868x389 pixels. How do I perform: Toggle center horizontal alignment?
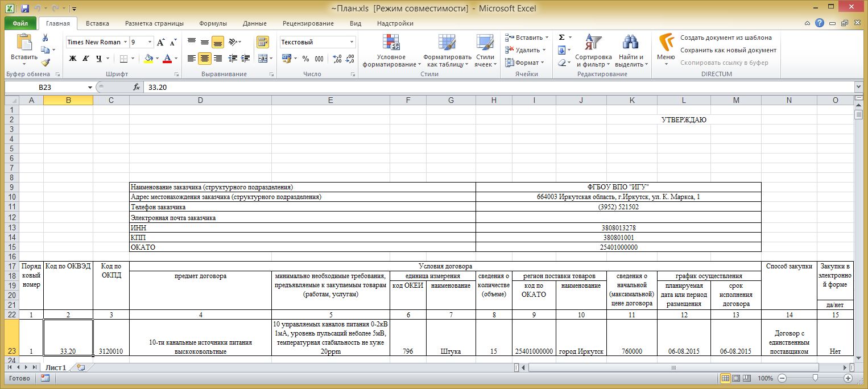205,59
